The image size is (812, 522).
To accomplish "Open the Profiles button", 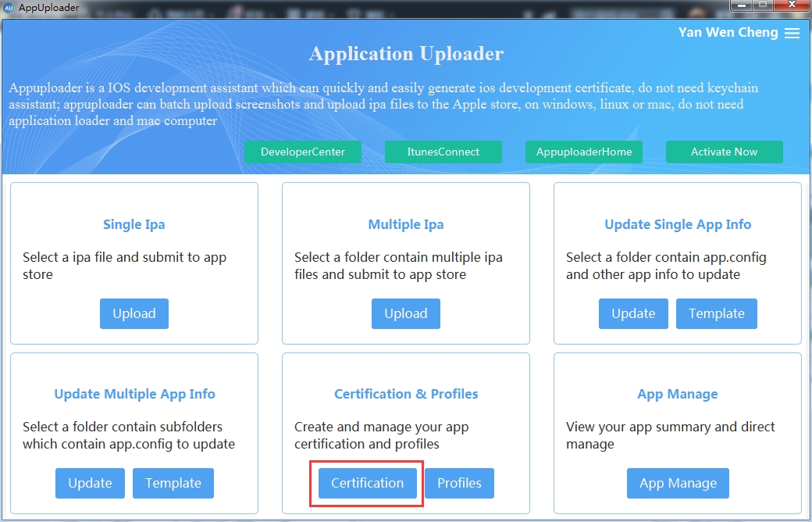I will [459, 483].
